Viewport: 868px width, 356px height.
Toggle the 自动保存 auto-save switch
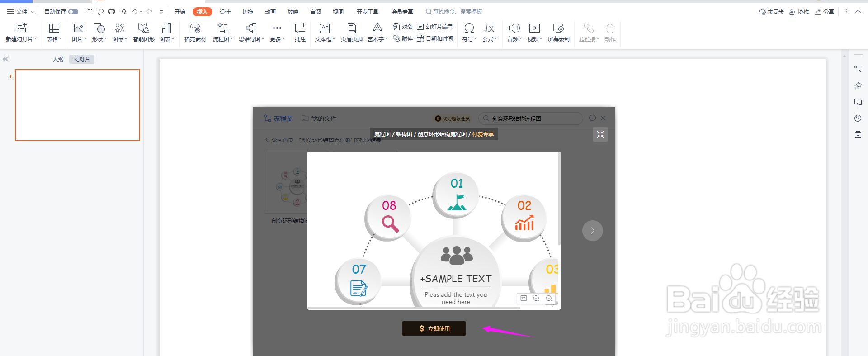(x=73, y=12)
